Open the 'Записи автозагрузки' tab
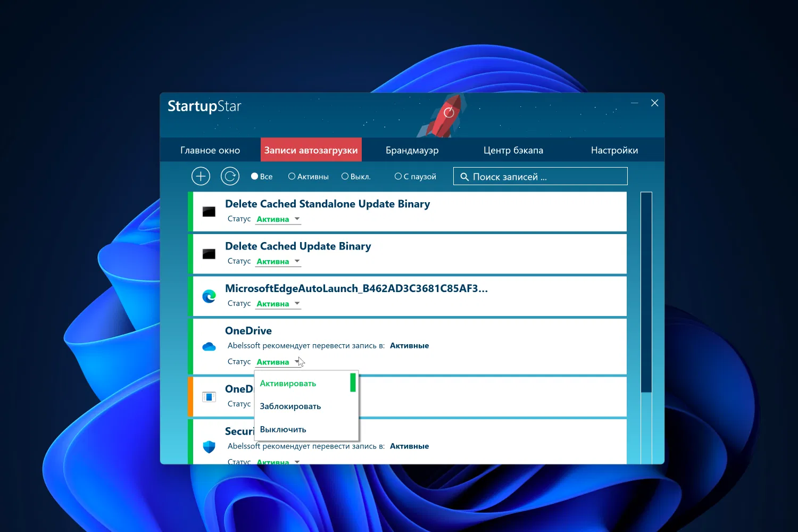 pyautogui.click(x=311, y=150)
